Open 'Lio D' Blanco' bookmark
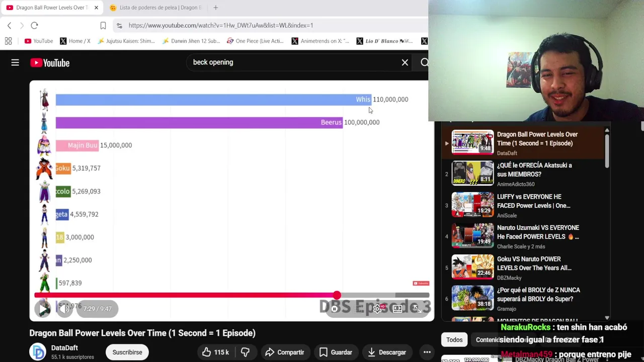 [x=385, y=41]
